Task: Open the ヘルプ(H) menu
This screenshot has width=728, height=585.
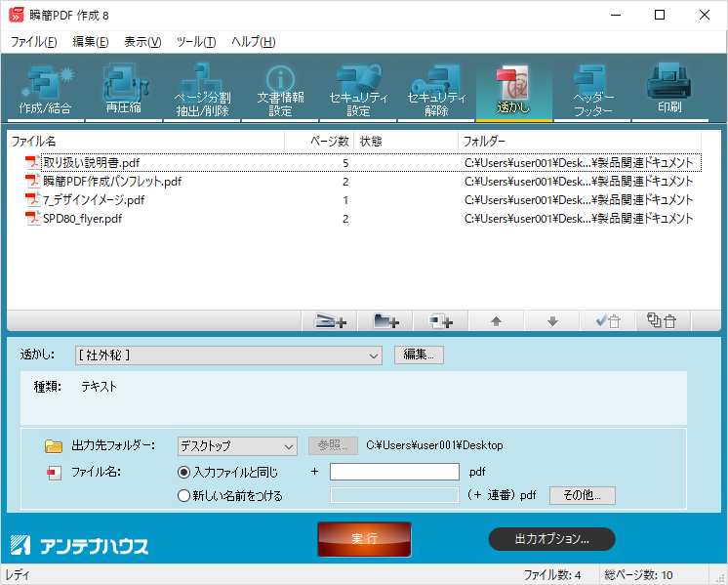Action: click(x=254, y=42)
